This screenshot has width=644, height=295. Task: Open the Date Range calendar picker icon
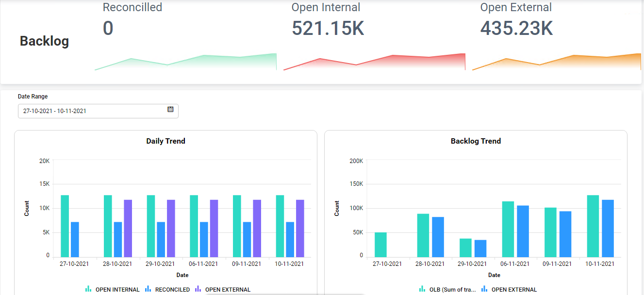tap(170, 110)
